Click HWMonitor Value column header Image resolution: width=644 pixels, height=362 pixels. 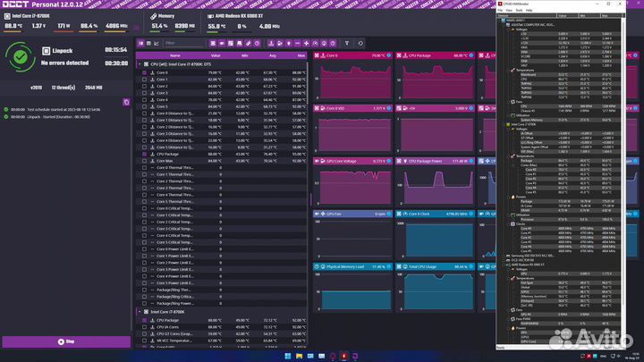point(567,15)
